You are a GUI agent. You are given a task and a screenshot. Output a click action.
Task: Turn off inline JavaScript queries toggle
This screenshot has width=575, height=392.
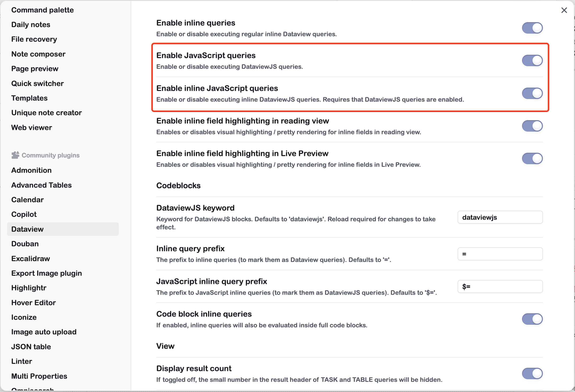(x=532, y=93)
